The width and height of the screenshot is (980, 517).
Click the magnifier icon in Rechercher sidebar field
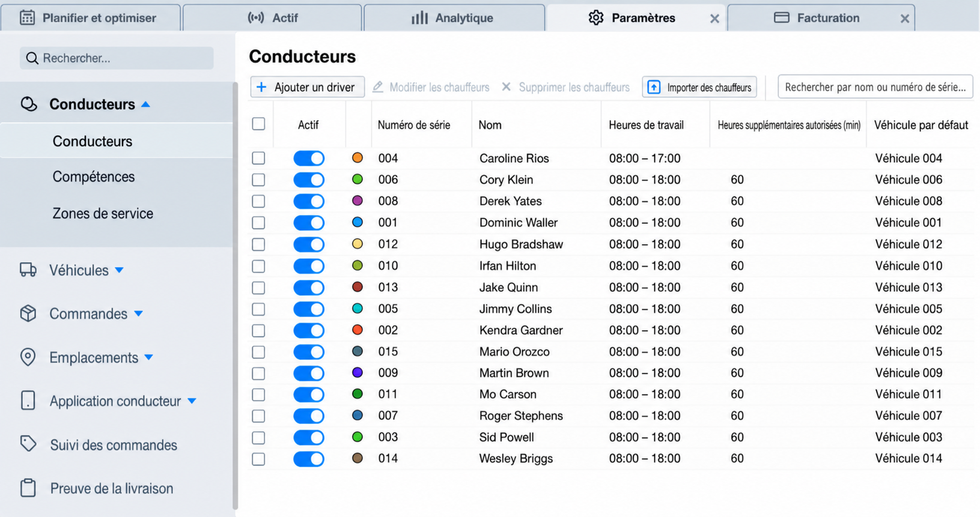tap(32, 58)
